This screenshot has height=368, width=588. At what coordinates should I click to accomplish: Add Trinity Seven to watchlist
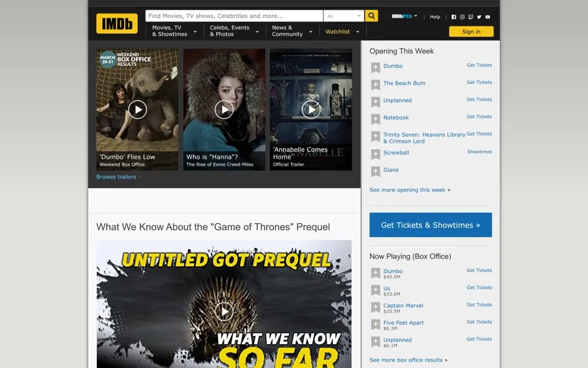coord(375,136)
